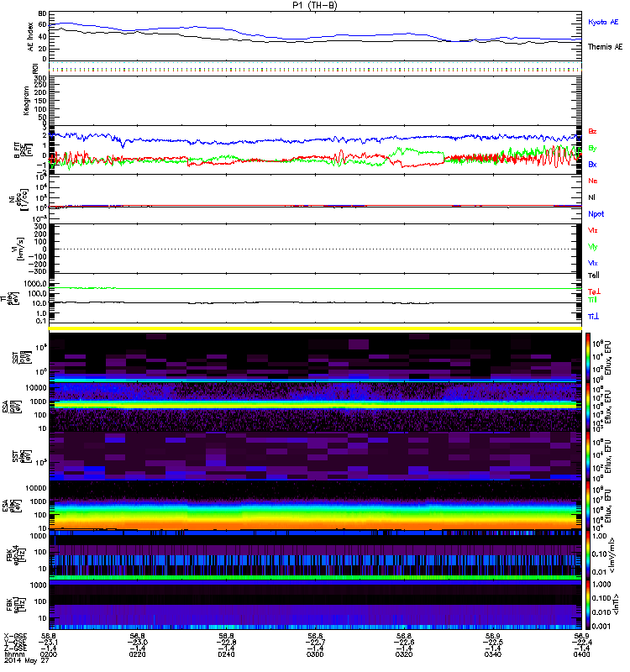630x672 pixels.
Task: Click the "X-GSE" row label
Action: pyautogui.click(x=15, y=636)
